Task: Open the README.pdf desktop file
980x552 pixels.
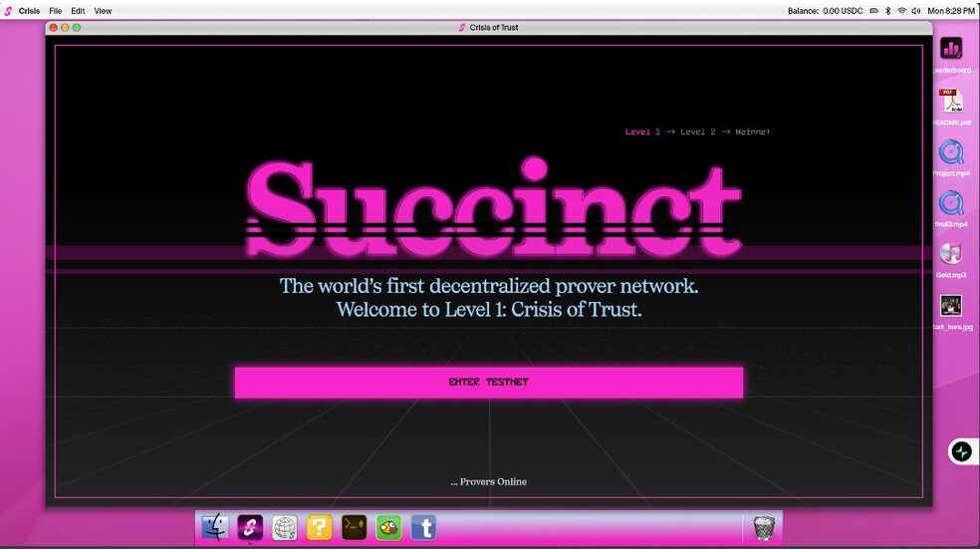Action: [x=951, y=101]
